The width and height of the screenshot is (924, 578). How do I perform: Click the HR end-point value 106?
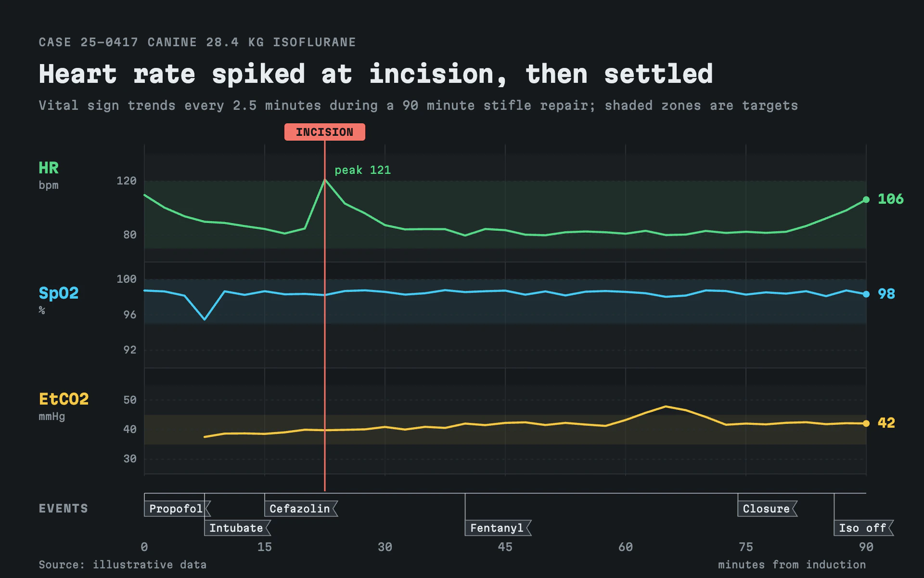tap(891, 199)
